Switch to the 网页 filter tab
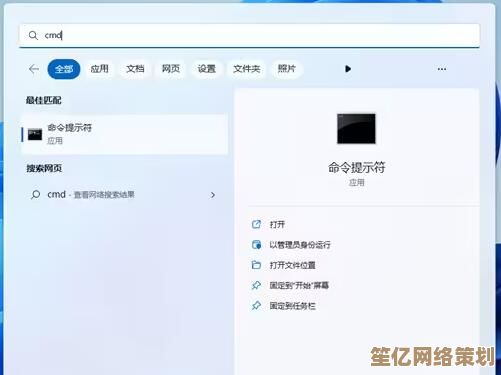The width and height of the screenshot is (501, 375). (x=171, y=69)
